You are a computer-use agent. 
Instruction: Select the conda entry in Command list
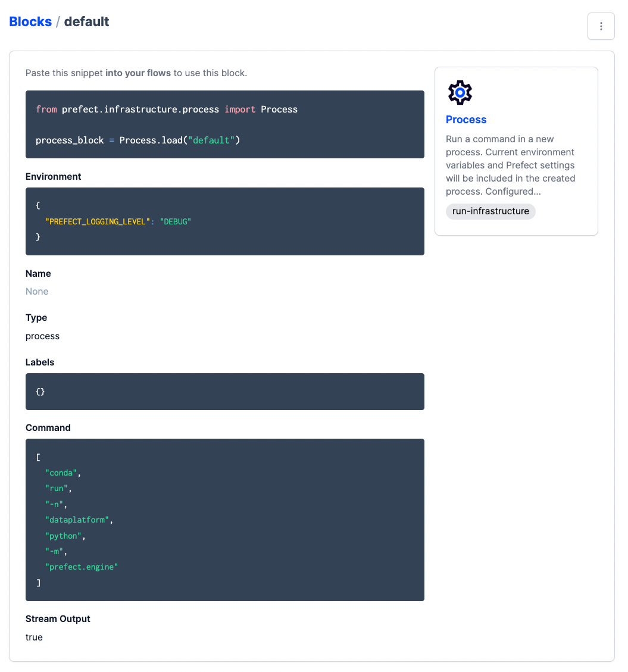pos(62,472)
